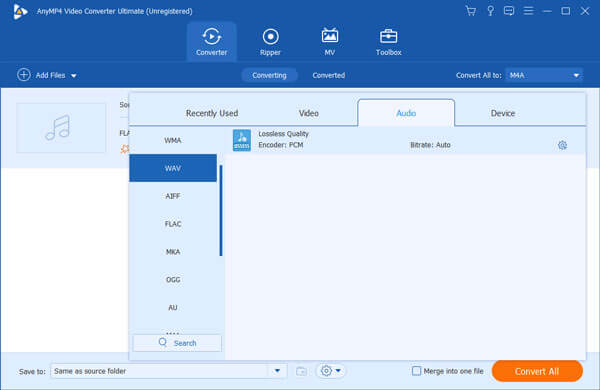The width and height of the screenshot is (600, 390).
Task: Click the key register icon
Action: 490,11
